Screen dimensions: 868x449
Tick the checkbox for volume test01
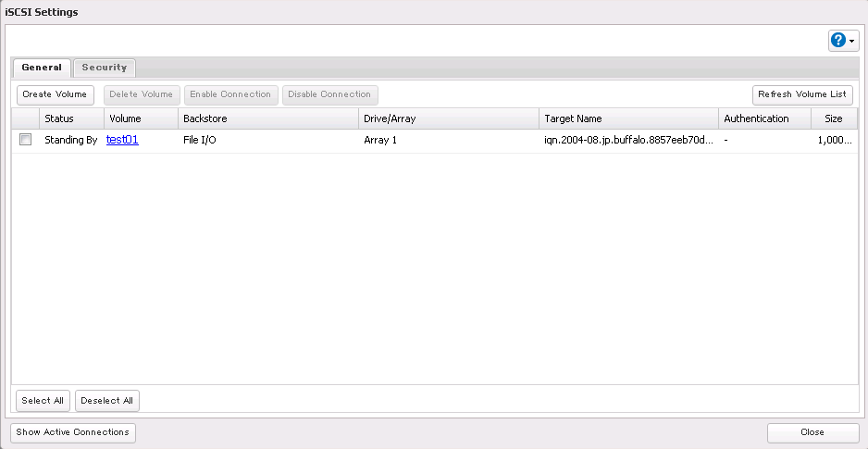tap(26, 140)
